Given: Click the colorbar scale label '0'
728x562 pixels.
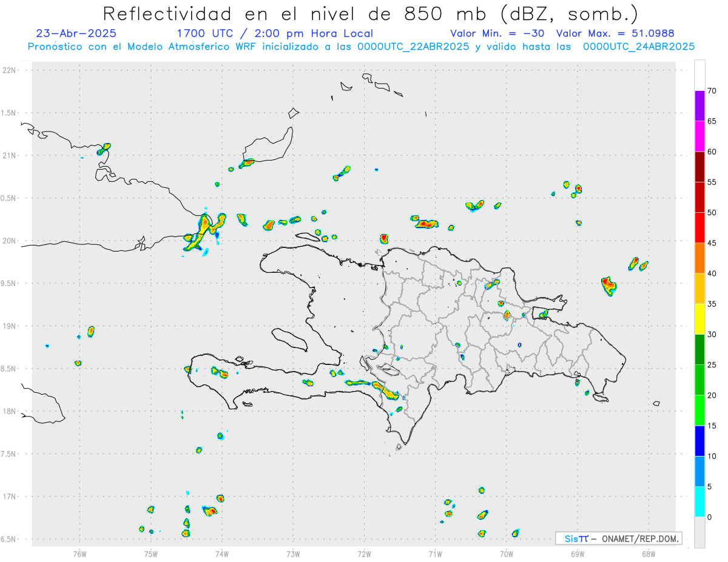Looking at the screenshot, I should (709, 517).
